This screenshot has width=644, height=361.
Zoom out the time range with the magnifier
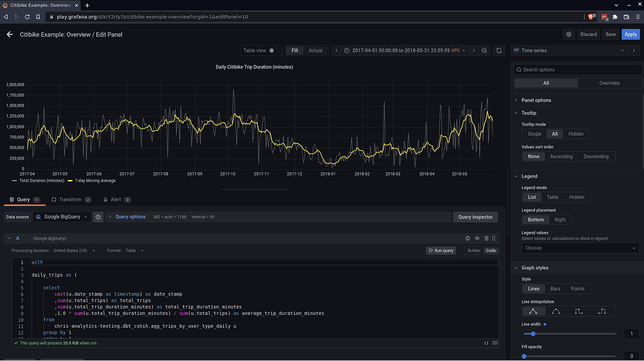tap(484, 50)
